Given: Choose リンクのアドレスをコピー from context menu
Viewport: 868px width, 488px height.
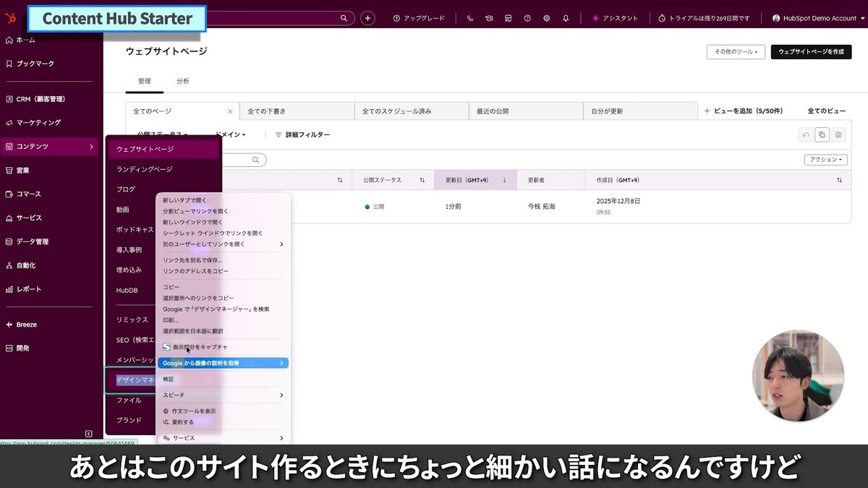Looking at the screenshot, I should coord(195,271).
